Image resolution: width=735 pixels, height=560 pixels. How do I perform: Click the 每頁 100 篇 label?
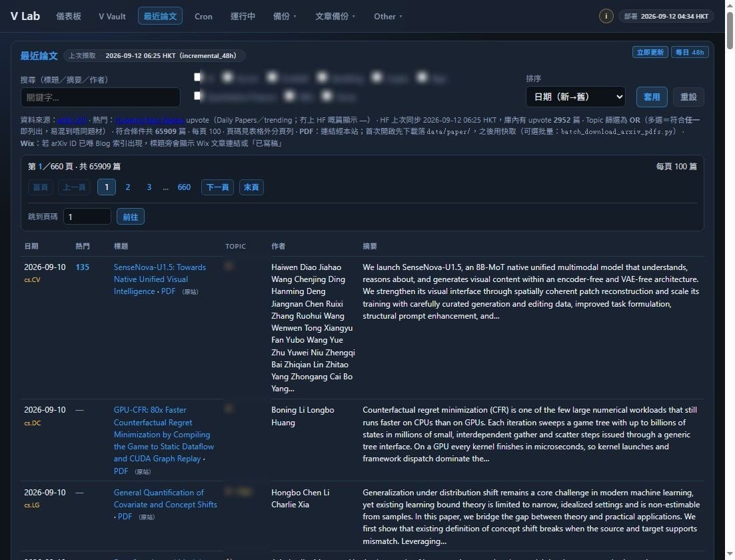(x=676, y=167)
